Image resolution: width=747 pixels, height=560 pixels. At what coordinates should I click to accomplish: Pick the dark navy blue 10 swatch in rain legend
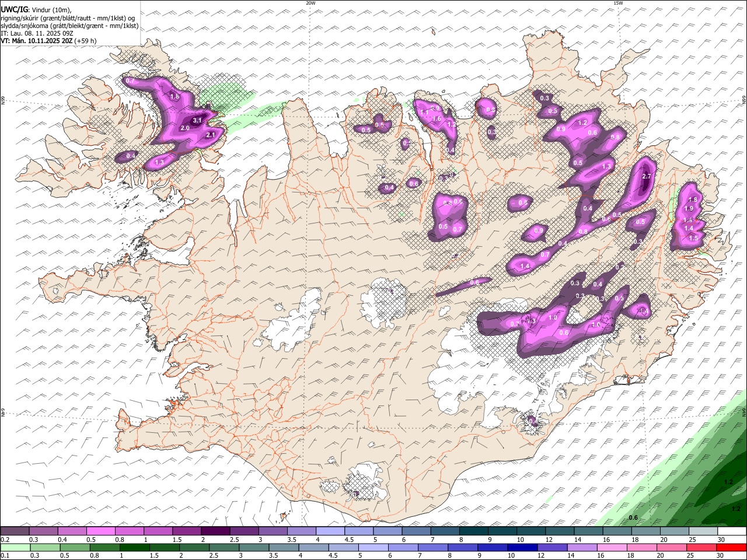[x=522, y=547]
